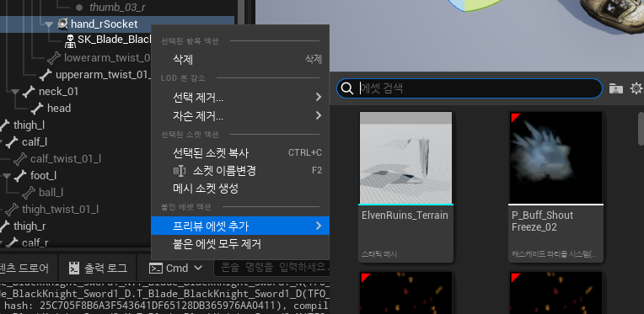Click bone icon next to thigh_twist_01_l
This screenshot has width=644, height=314.
12,210
